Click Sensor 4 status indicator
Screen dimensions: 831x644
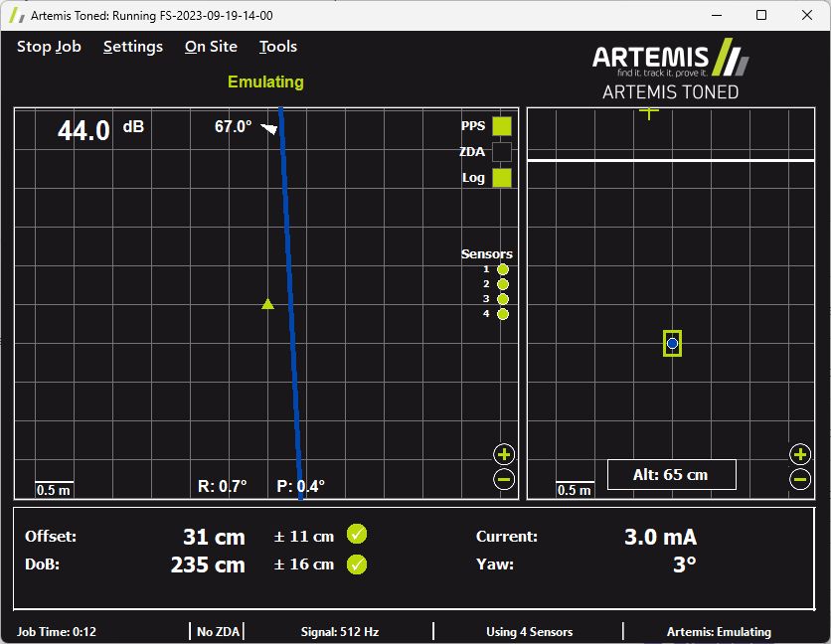[503, 314]
